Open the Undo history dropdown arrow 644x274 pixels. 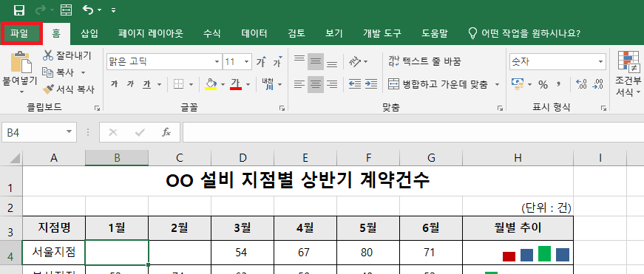tap(99, 10)
